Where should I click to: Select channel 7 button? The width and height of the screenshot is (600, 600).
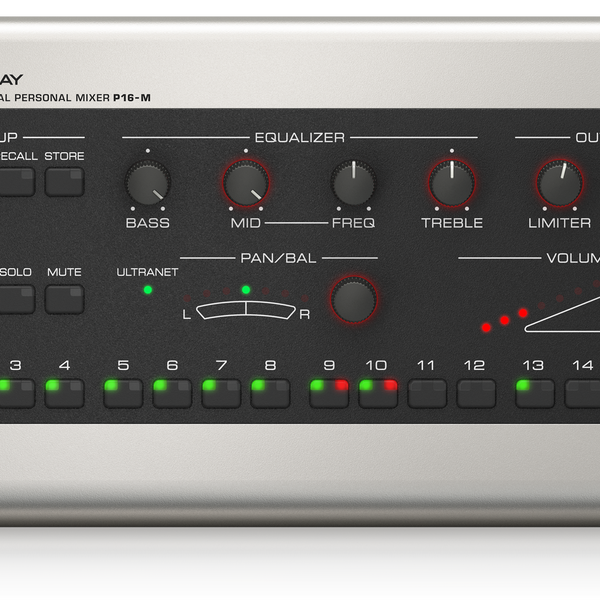pos(221,393)
